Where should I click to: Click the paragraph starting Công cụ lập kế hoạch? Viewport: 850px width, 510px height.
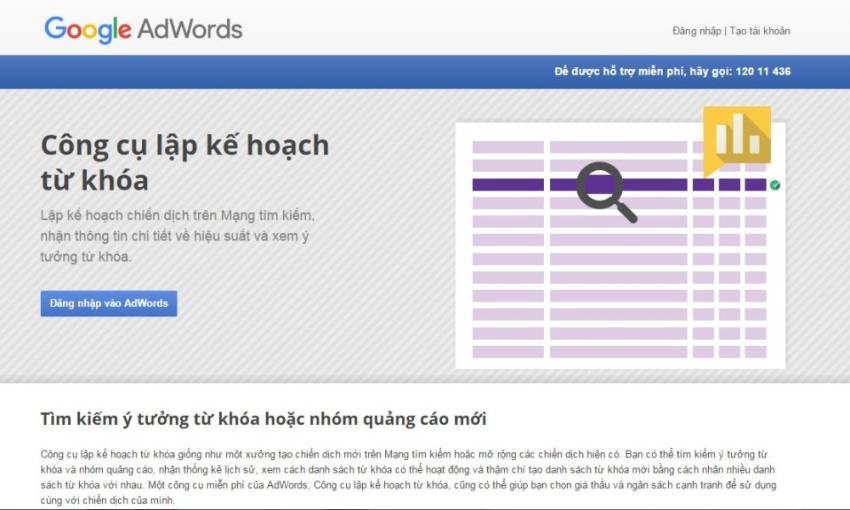(x=408, y=477)
